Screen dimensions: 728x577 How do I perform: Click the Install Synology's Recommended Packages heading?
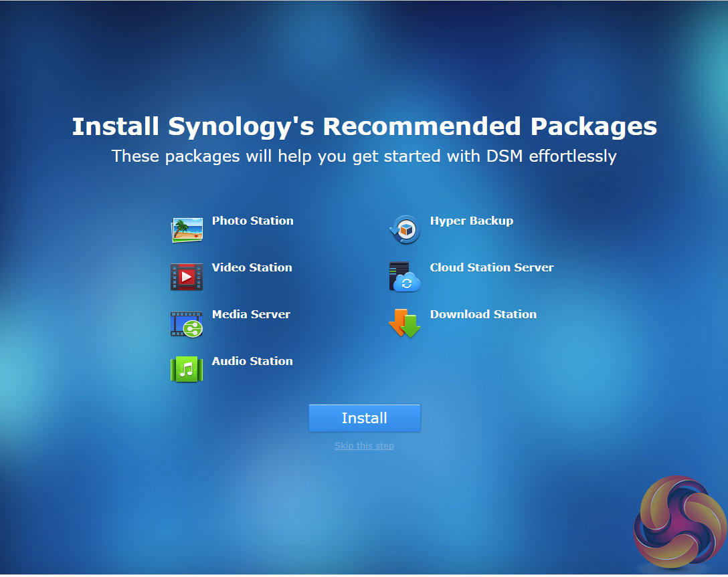[x=365, y=126]
